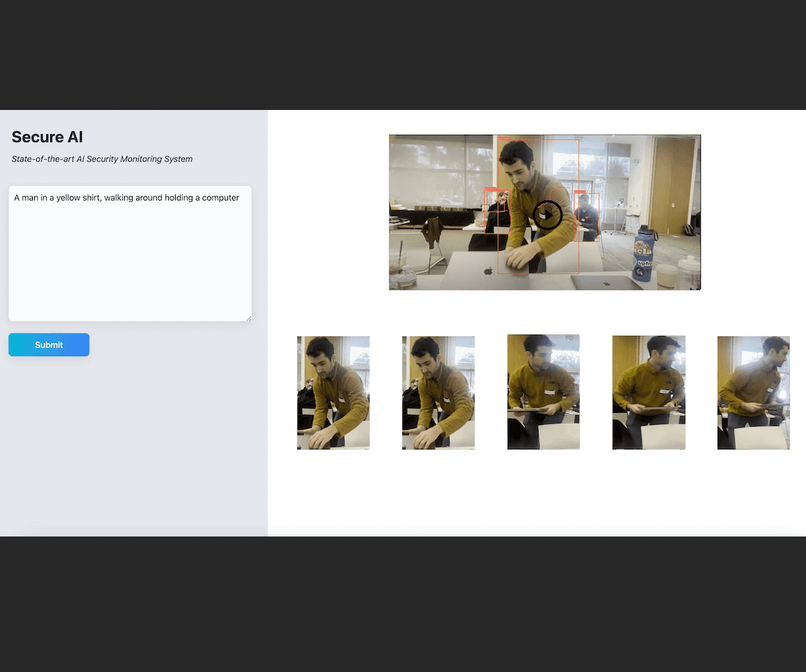806x672 pixels.
Task: Focus the description text area
Action: pyautogui.click(x=130, y=254)
